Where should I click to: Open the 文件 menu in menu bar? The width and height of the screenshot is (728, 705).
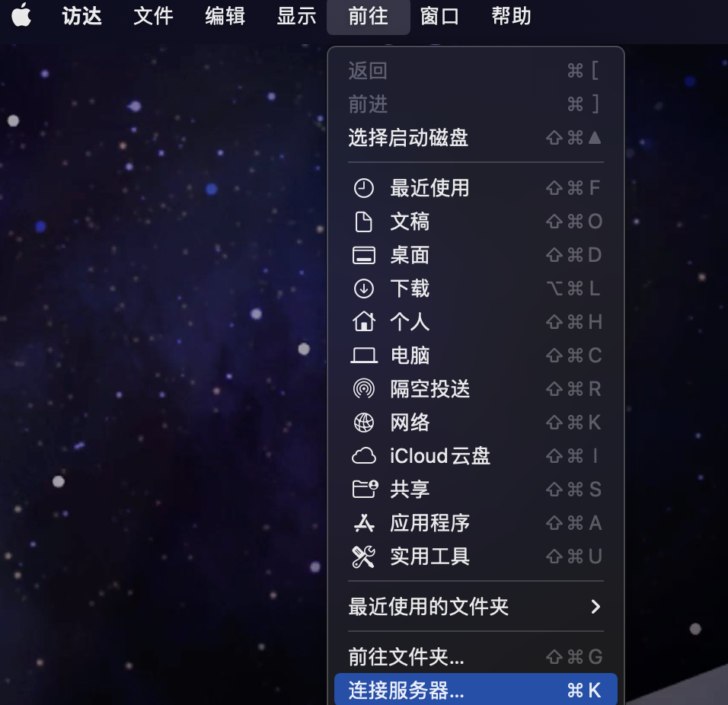click(x=153, y=16)
